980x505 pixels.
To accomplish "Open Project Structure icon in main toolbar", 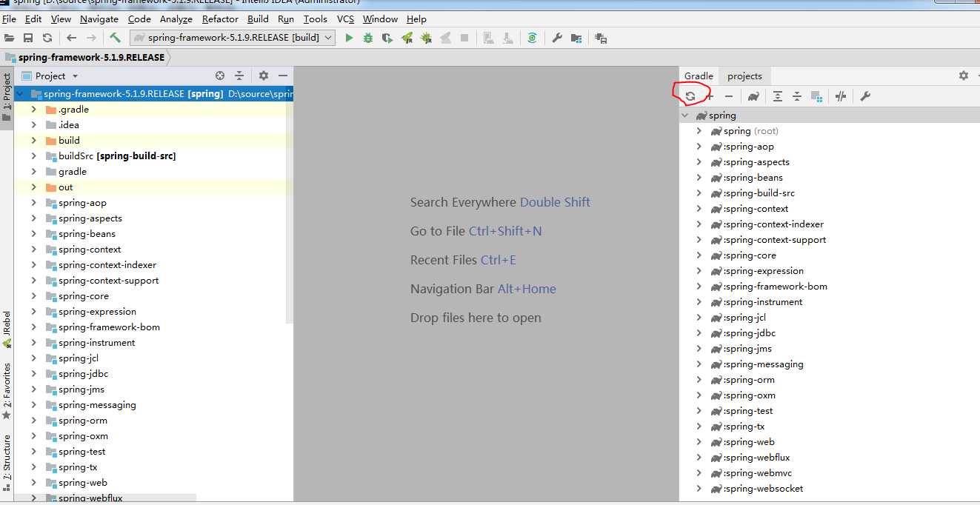I will pyautogui.click(x=576, y=38).
